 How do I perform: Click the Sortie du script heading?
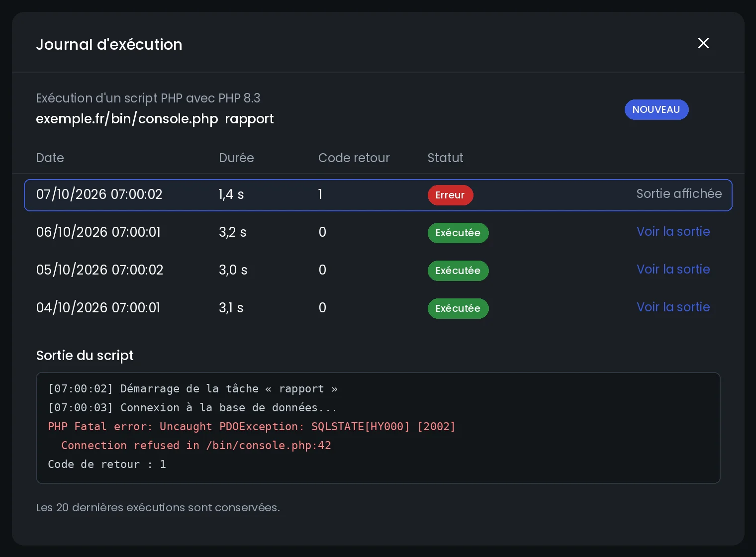click(x=85, y=356)
